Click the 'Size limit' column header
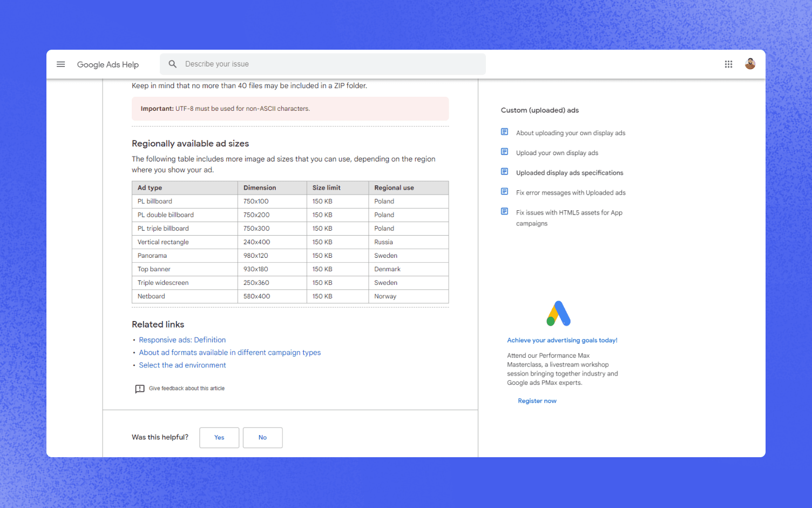This screenshot has width=812, height=508. coord(338,188)
